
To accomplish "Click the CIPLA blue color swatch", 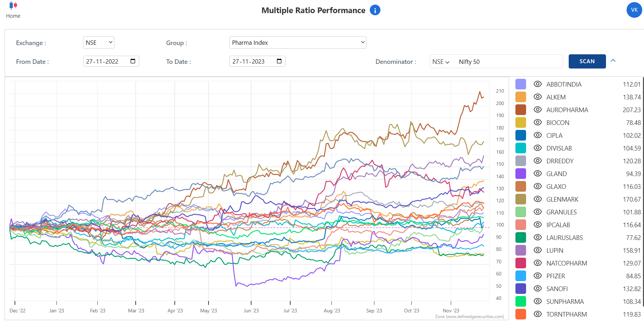I will (x=521, y=135).
